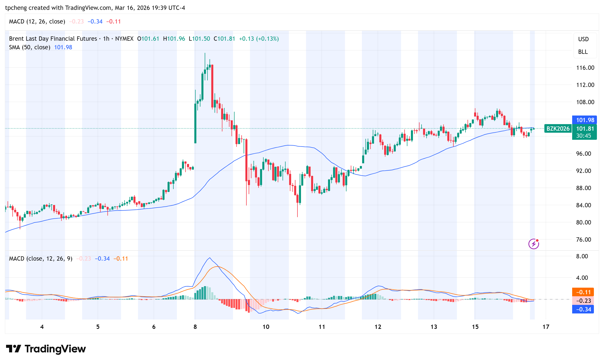Click the top MACD (12, 26, close) header label
Viewport: 604px width, 364px height.
[37, 21]
